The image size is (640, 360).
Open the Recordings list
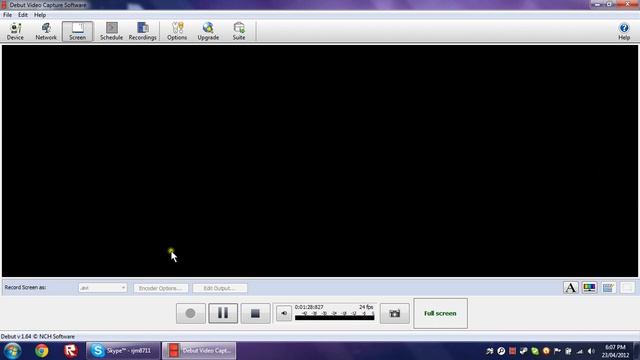142,31
